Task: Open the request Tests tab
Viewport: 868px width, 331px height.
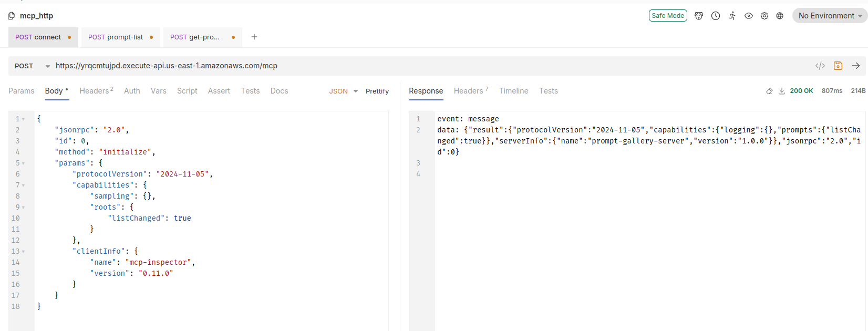Action: 251,91
